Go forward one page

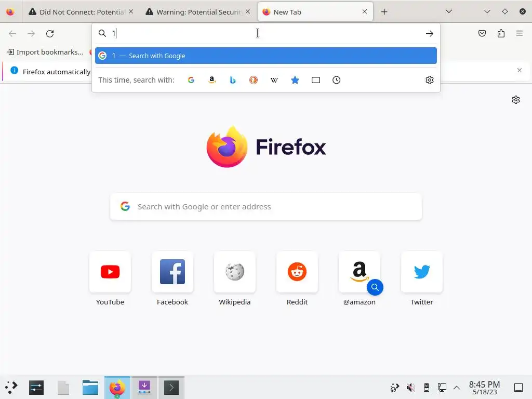click(31, 34)
